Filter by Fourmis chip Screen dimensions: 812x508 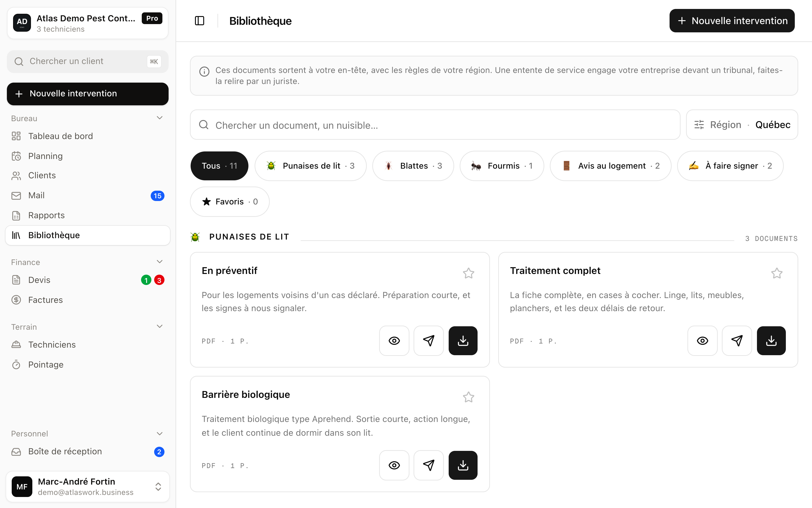[502, 166]
